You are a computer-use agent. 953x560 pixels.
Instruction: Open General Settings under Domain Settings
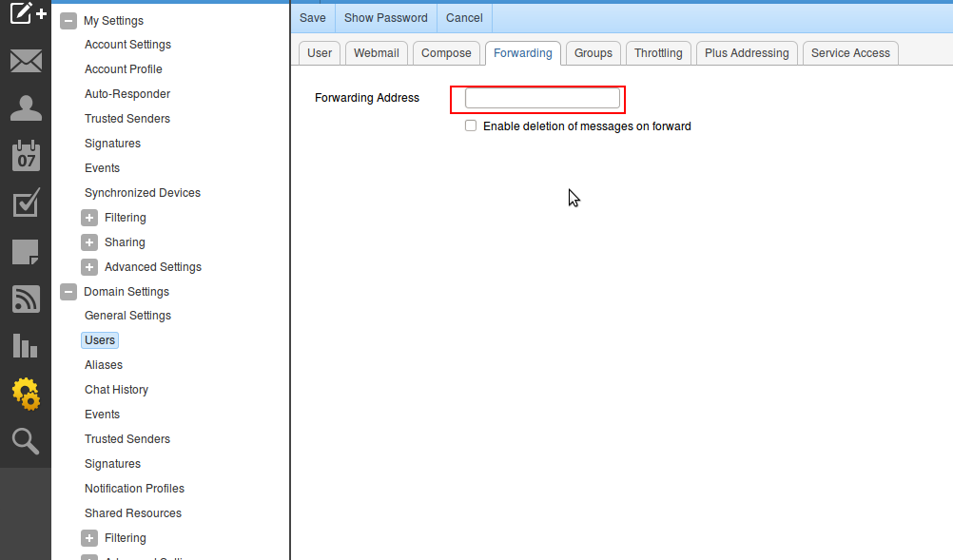click(x=127, y=316)
